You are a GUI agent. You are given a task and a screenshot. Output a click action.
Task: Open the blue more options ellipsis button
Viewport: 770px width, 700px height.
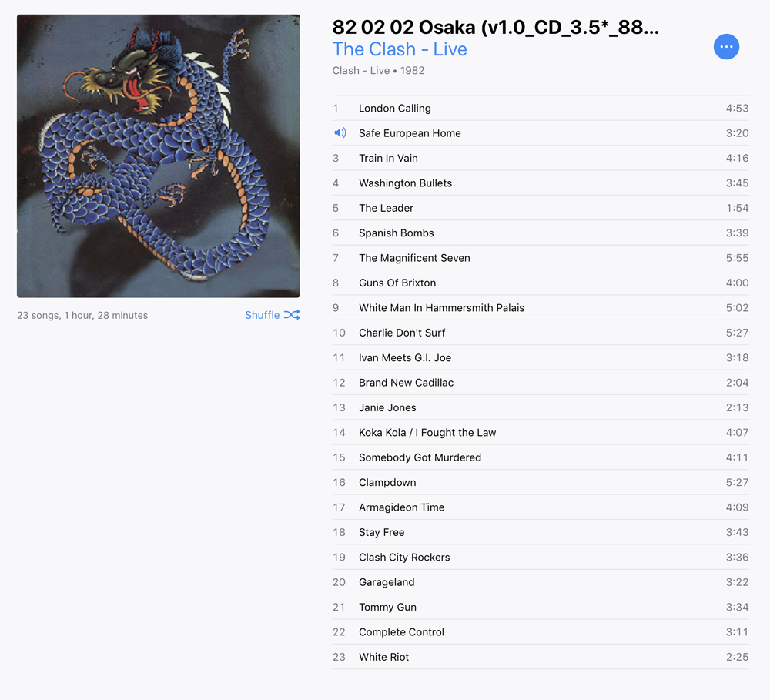pos(726,47)
